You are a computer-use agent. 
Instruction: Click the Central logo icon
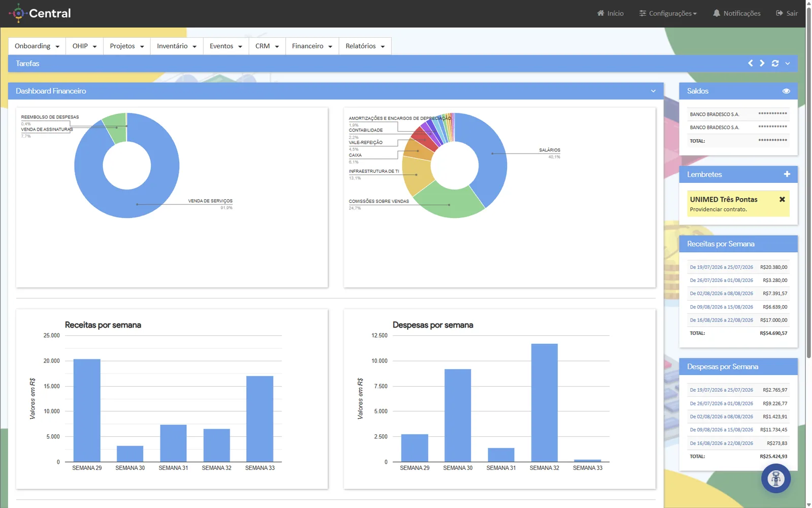[x=18, y=13]
